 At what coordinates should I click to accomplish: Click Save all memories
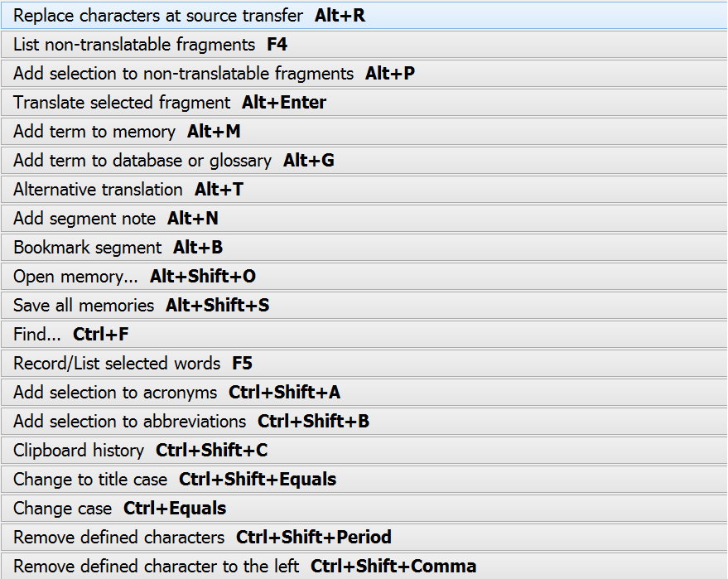click(141, 306)
